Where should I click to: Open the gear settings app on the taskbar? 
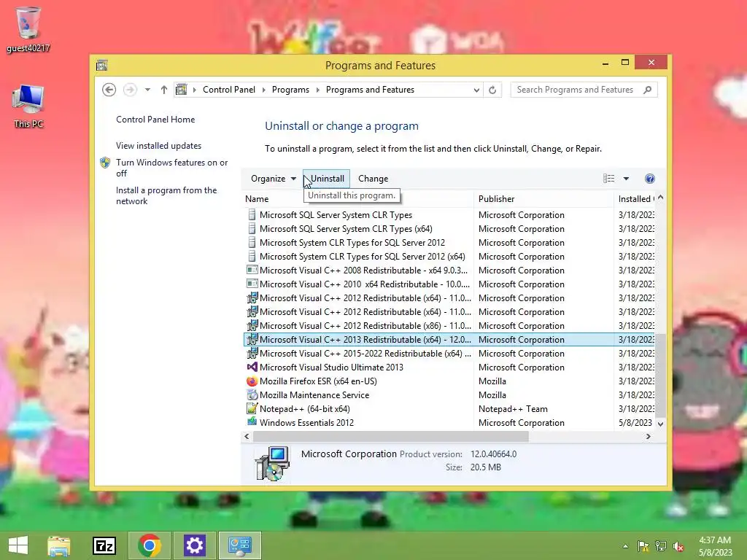pos(194,545)
